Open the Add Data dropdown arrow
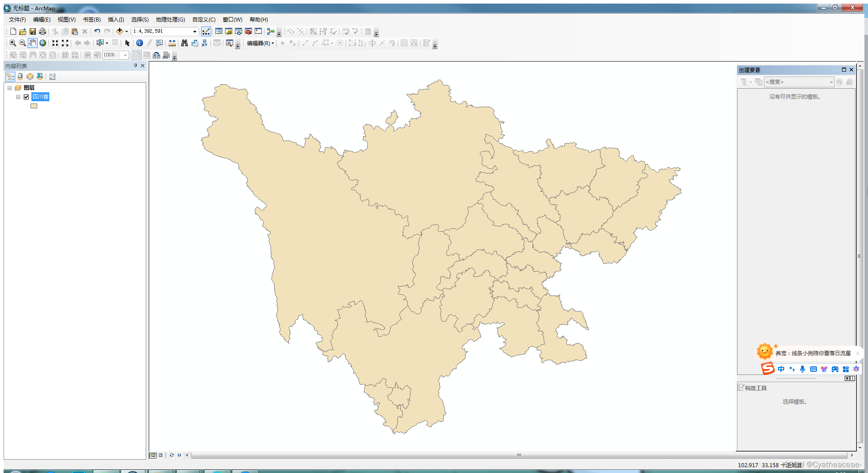868x473 pixels. [x=126, y=31]
